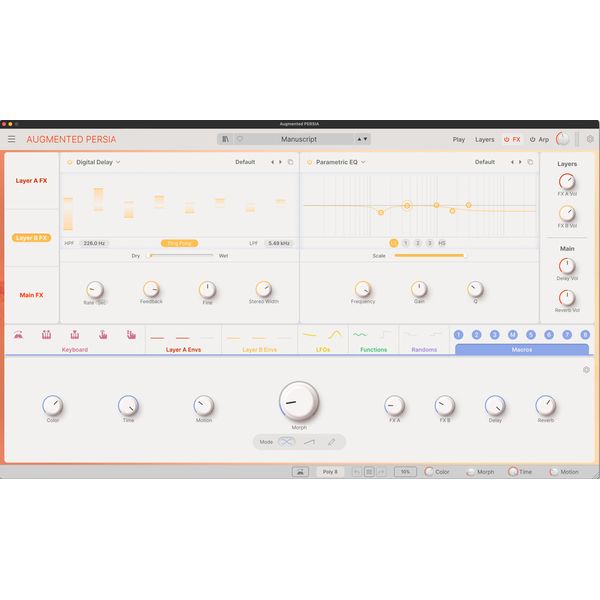Favorite the Manuscript preset with the heart
The height and width of the screenshot is (600, 600).
click(239, 139)
